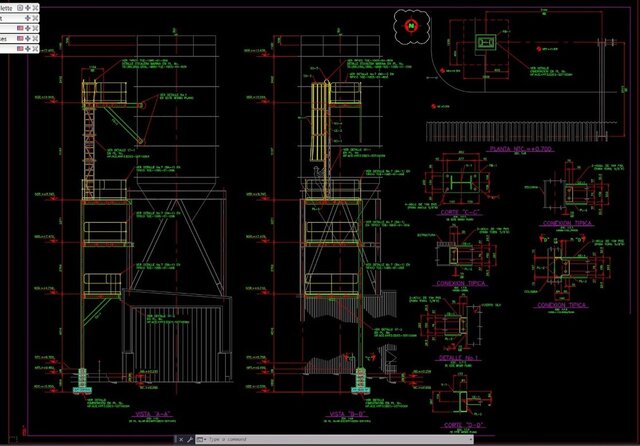Select the 'PLANTA NTC' plan title text
Viewport: 640px width, 446px height.
click(x=520, y=149)
